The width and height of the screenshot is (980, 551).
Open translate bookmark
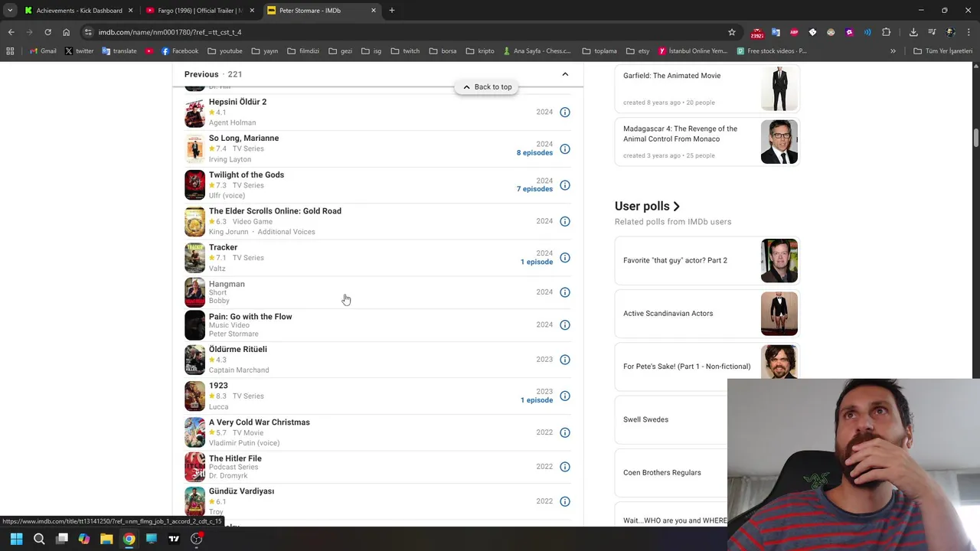tap(119, 51)
